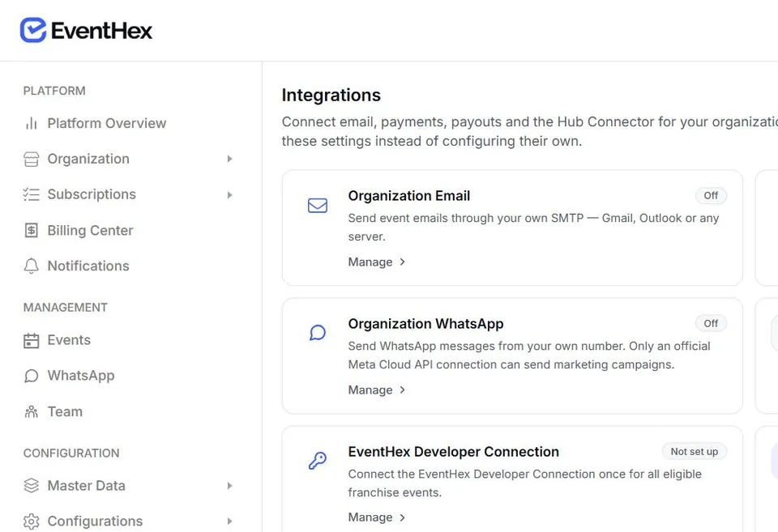Image resolution: width=778 pixels, height=532 pixels.
Task: Click the MANAGEMENT section label
Action: click(66, 308)
